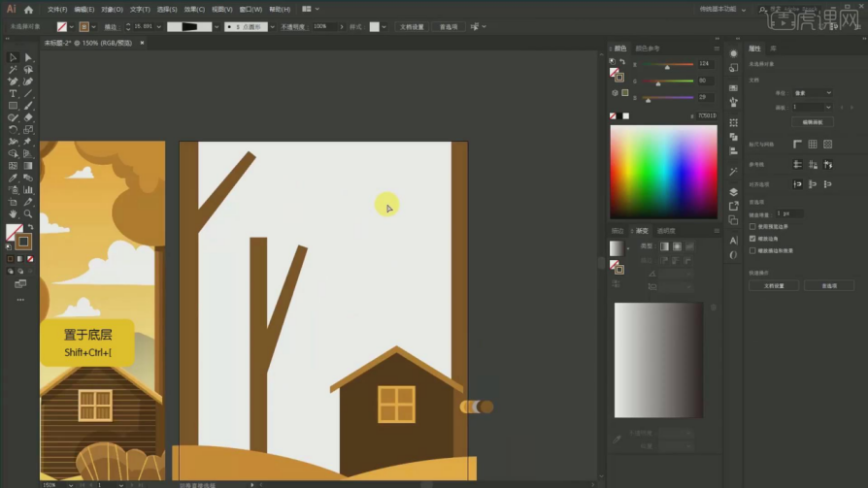Click 文档设置 in the control bar
The width and height of the screenshot is (868, 488).
412,27
